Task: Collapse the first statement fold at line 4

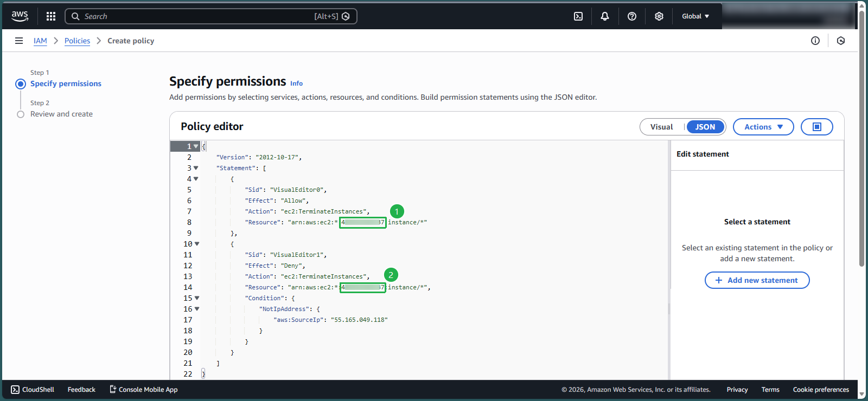Action: coord(196,179)
